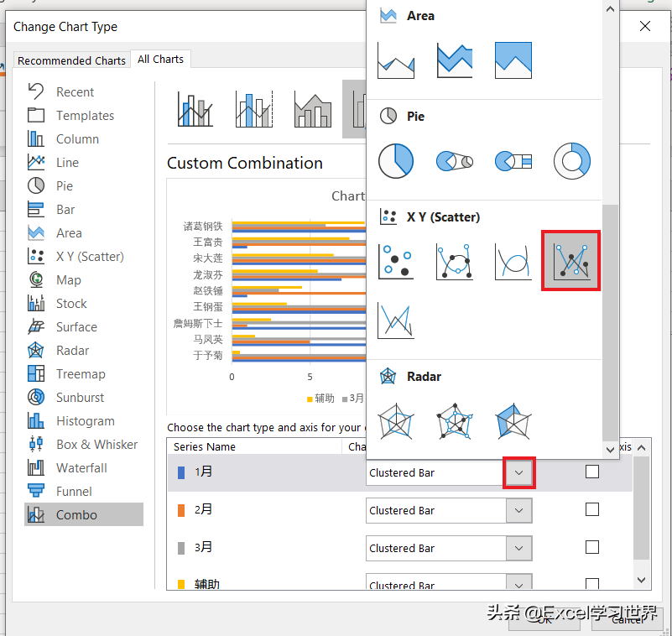Select Scatter with Smooth Lines and Markers
This screenshot has height=636, width=672.
click(x=454, y=262)
